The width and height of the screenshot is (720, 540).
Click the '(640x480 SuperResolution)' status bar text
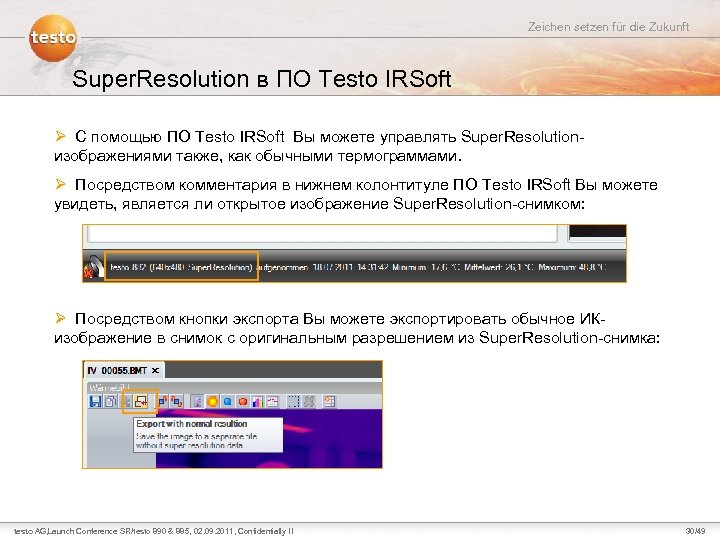[201, 267]
